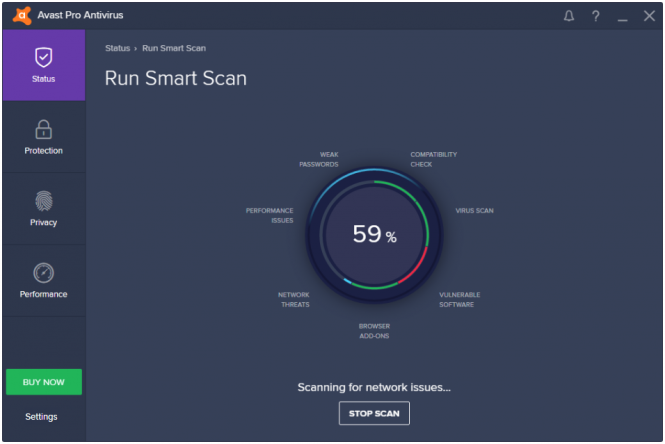
Task: Click the Avast logo icon
Action: (x=22, y=15)
